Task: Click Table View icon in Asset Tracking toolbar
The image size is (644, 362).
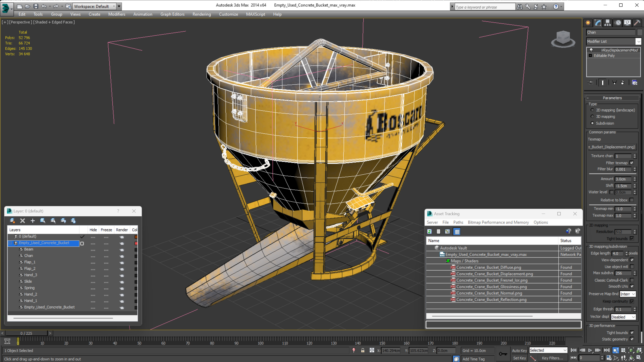Action: point(457,232)
